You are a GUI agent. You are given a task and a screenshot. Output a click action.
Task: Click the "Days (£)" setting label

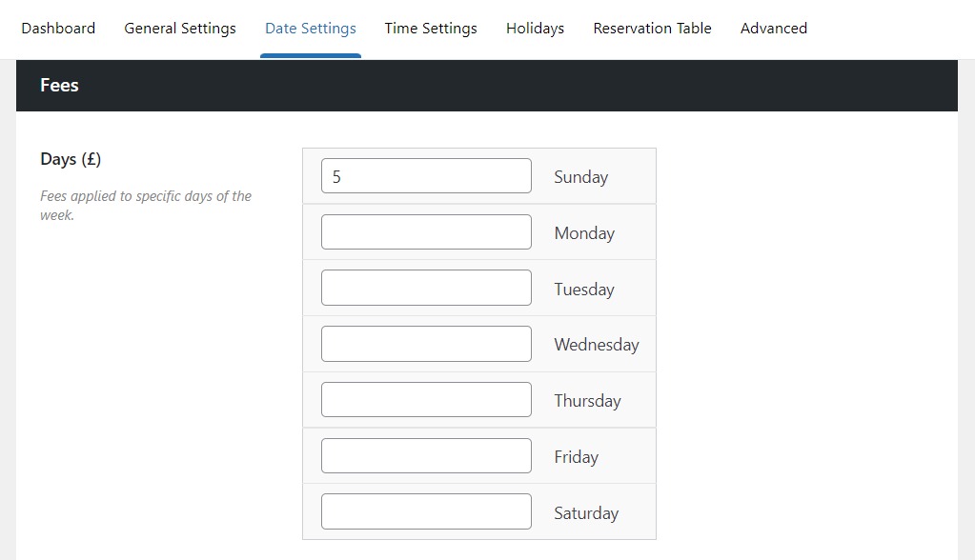(x=71, y=159)
